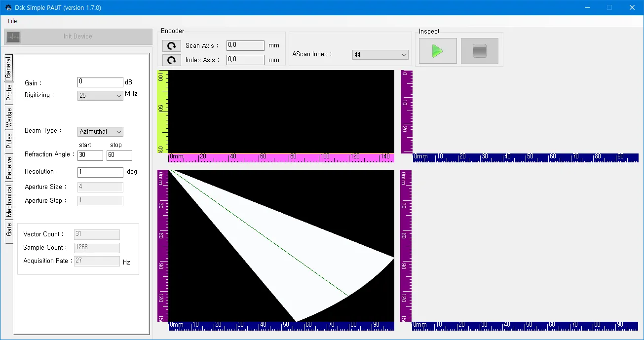Switch to the Pulse tab
This screenshot has width=644, height=340.
pos(9,141)
